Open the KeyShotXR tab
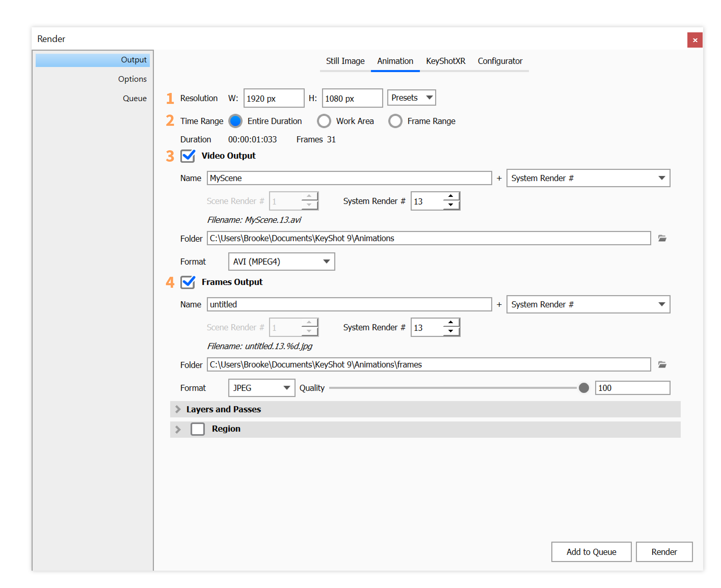 [445, 61]
